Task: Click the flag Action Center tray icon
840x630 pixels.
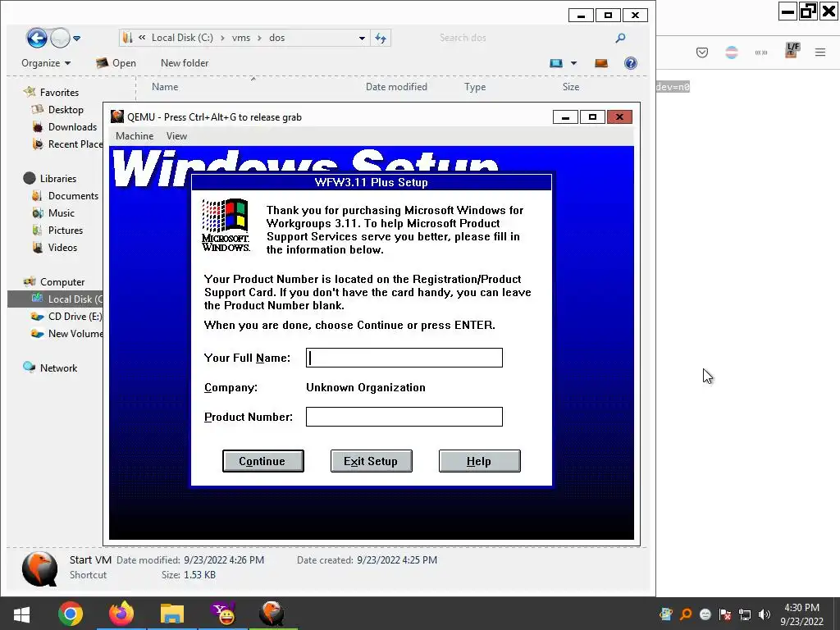Action: pyautogui.click(x=725, y=614)
